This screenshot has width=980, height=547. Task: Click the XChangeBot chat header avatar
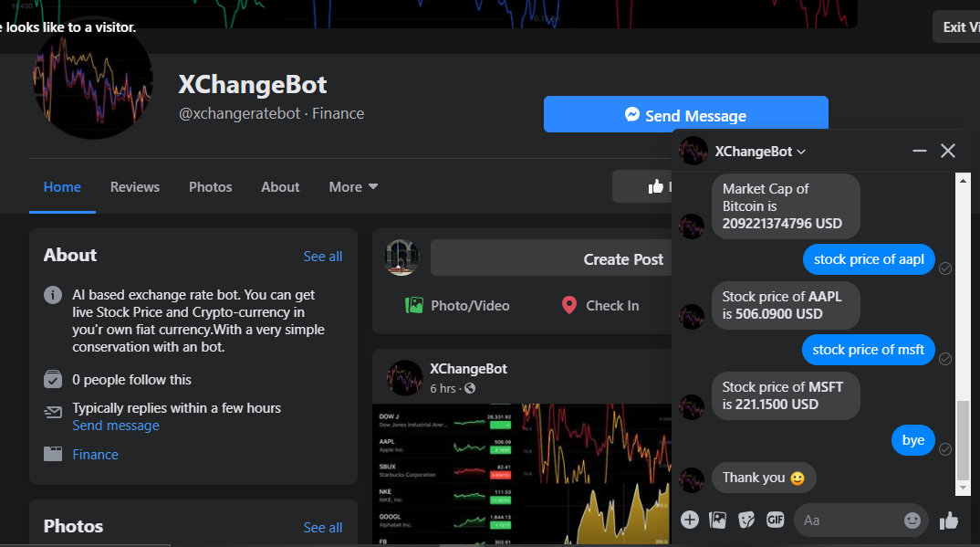693,151
